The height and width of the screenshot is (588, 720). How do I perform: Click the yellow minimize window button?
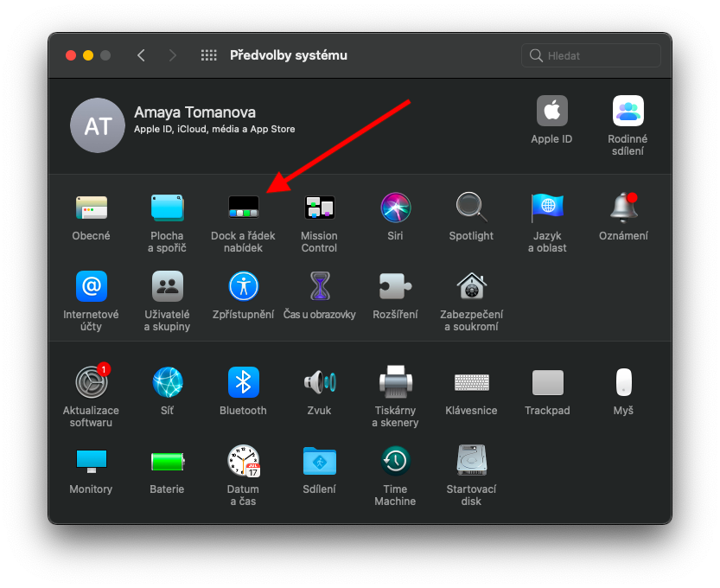point(88,55)
